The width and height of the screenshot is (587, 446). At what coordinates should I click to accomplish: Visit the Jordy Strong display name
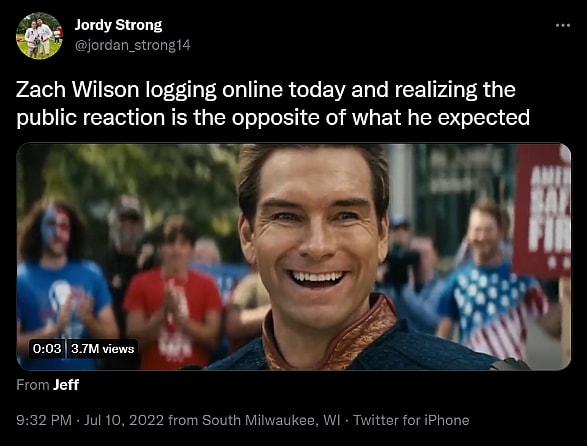pyautogui.click(x=118, y=25)
